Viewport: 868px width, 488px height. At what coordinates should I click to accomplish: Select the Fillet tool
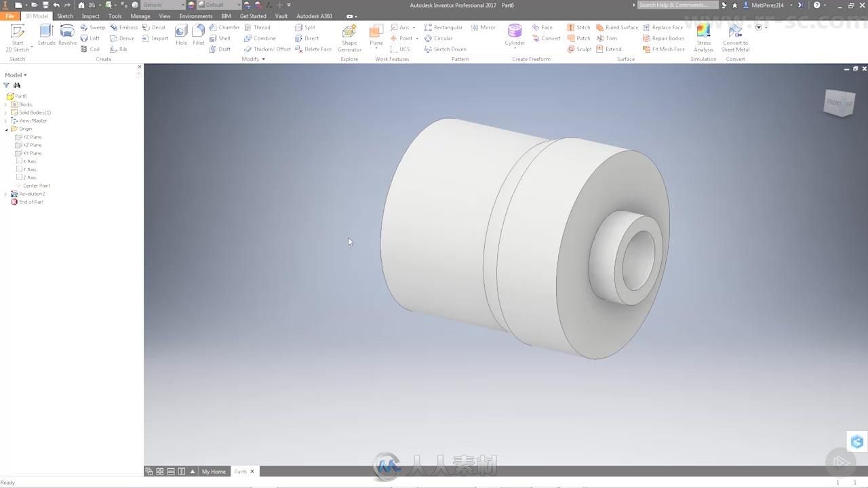coord(198,35)
